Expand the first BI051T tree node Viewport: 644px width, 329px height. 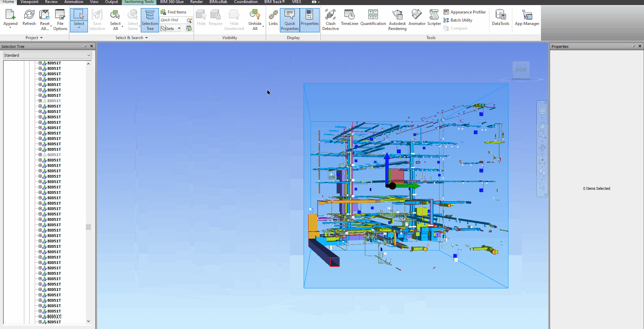click(x=40, y=63)
